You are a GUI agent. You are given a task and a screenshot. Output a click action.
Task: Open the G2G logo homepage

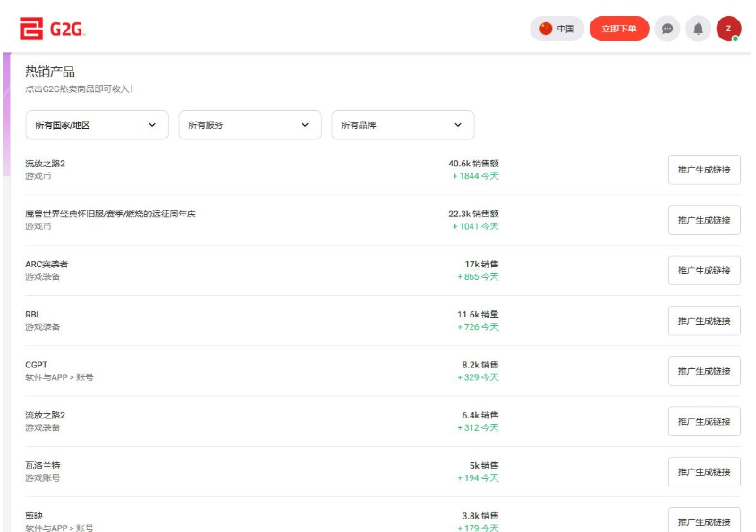[x=52, y=29]
